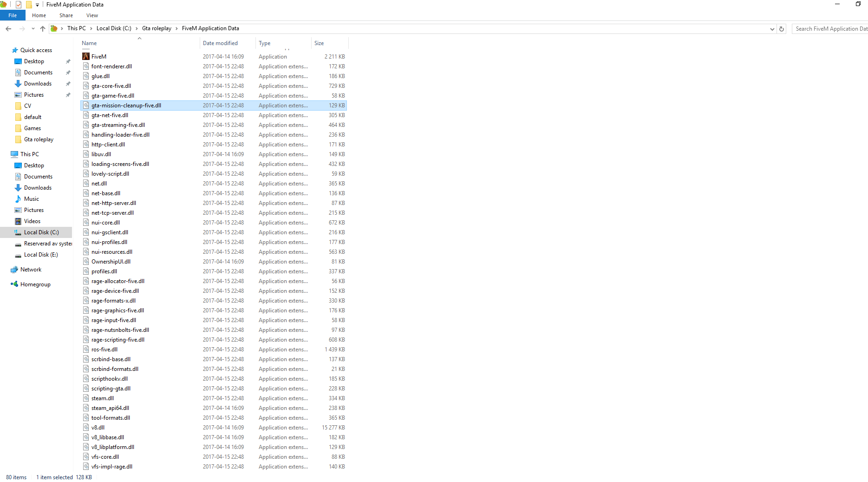Open Quick access in navigation pane
This screenshot has width=868, height=482.
36,50
